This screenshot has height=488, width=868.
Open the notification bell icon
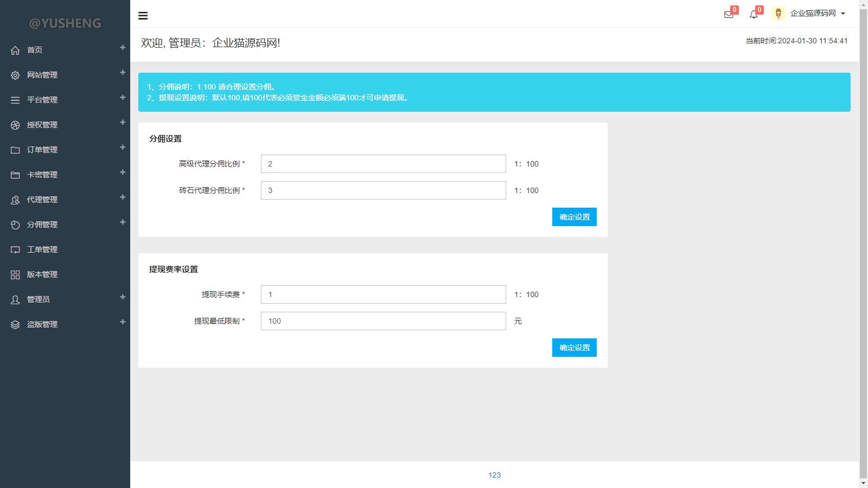pos(754,15)
